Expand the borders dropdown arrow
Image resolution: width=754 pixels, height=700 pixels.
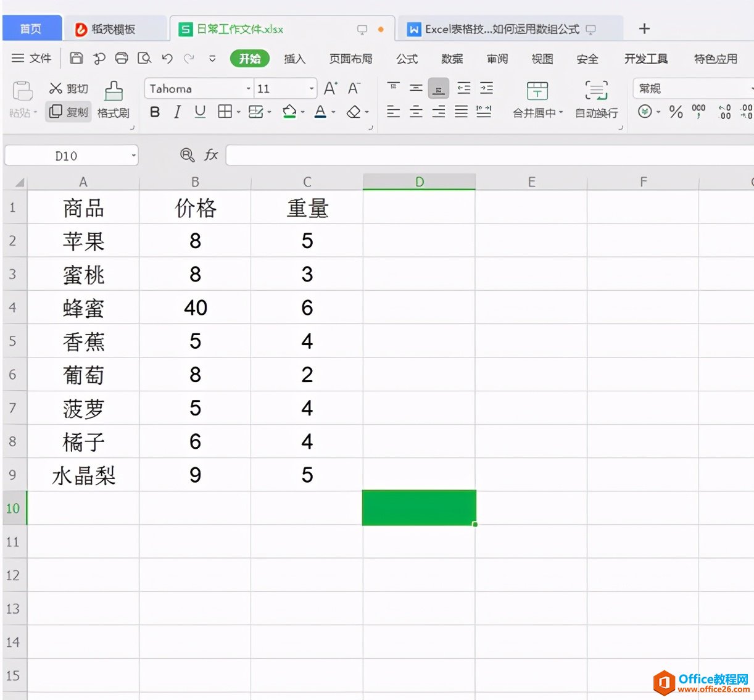238,112
